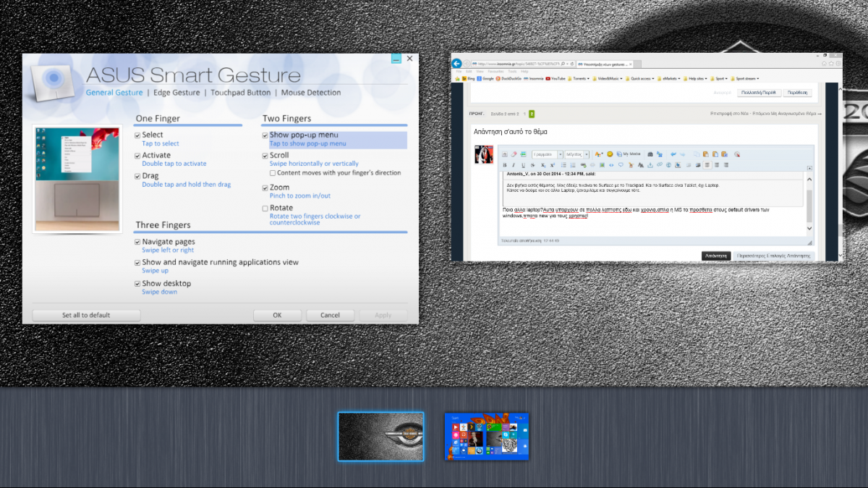This screenshot has height=488, width=868.
Task: Expand the Help sites favourites folder
Action: coord(695,78)
